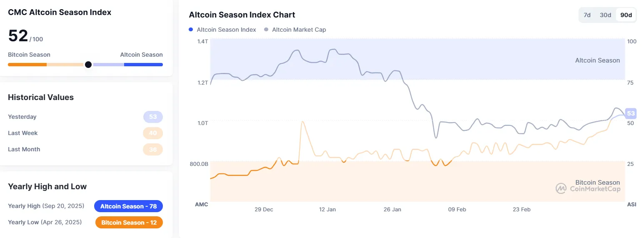644x238 pixels.
Task: Click the Last Week value badge 40
Action: pos(153,133)
